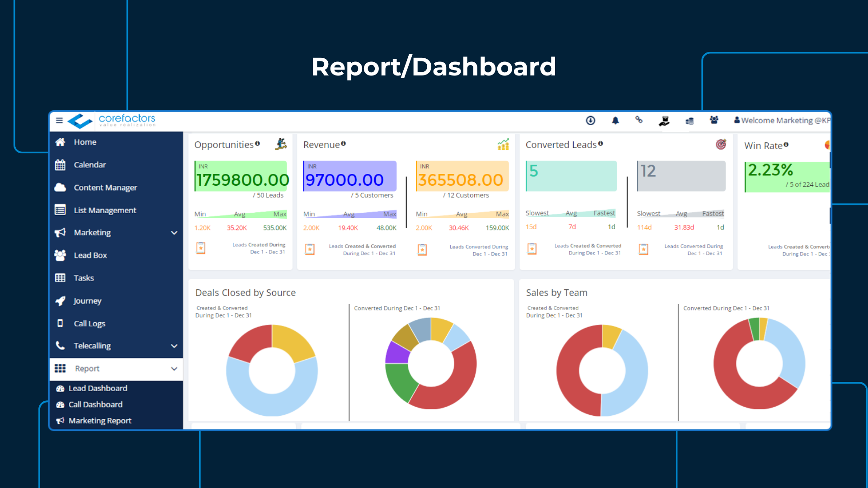Click the coins stack icon
This screenshot has height=488, width=868.
tap(689, 121)
